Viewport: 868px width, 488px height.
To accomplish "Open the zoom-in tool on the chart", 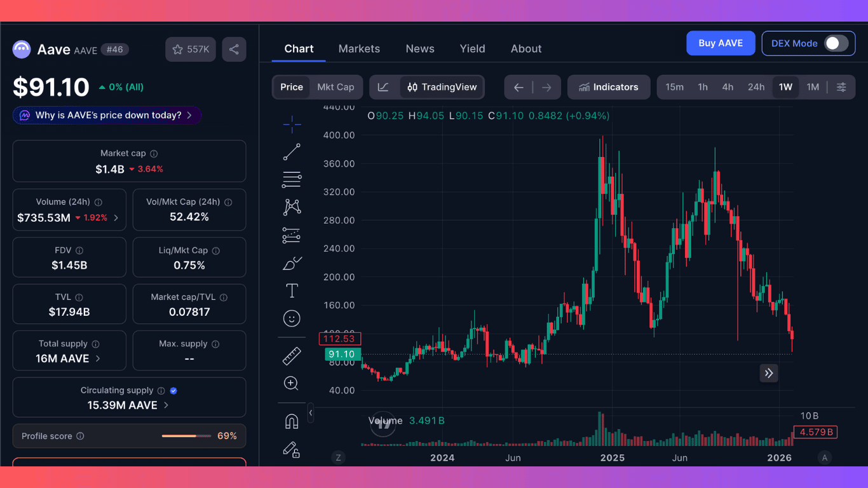I will pos(291,383).
